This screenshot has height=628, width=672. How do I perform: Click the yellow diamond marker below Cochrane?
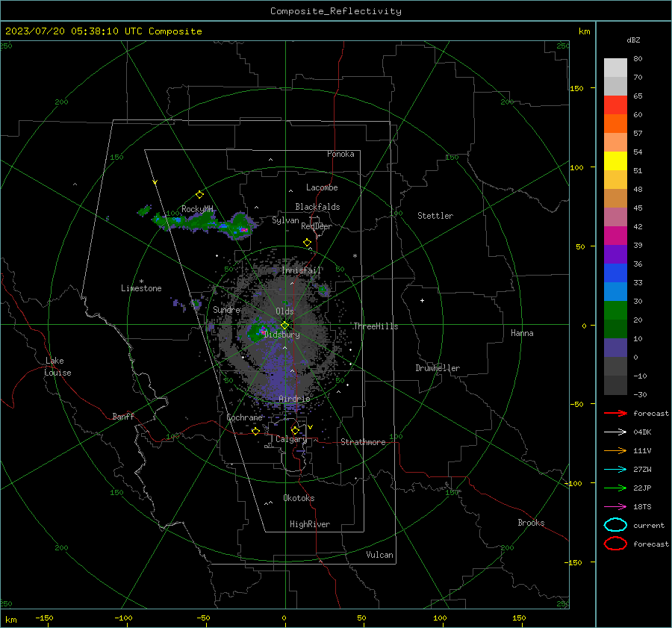pos(256,431)
